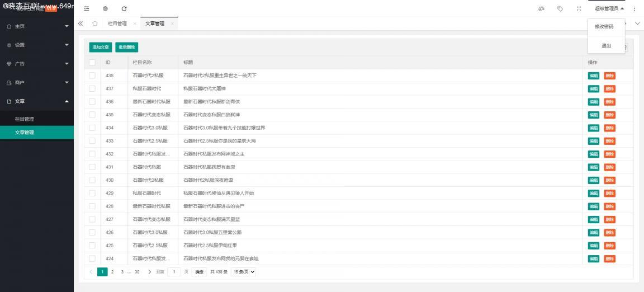Screen dimensions: 644x292
Task: Check the row 436 checkbox
Action: point(92,102)
